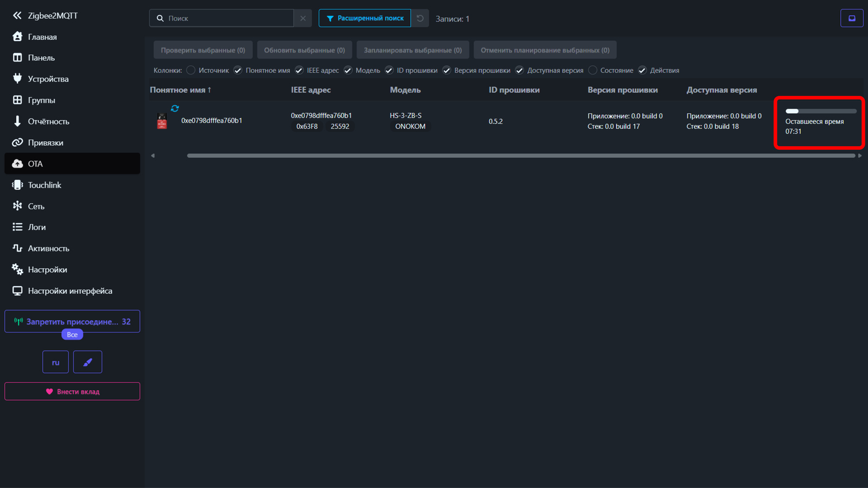Open the ru language dropdown

click(x=56, y=363)
